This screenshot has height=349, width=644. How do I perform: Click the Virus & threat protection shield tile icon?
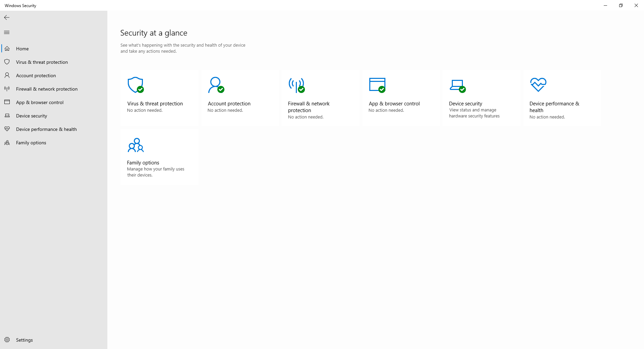[136, 85]
